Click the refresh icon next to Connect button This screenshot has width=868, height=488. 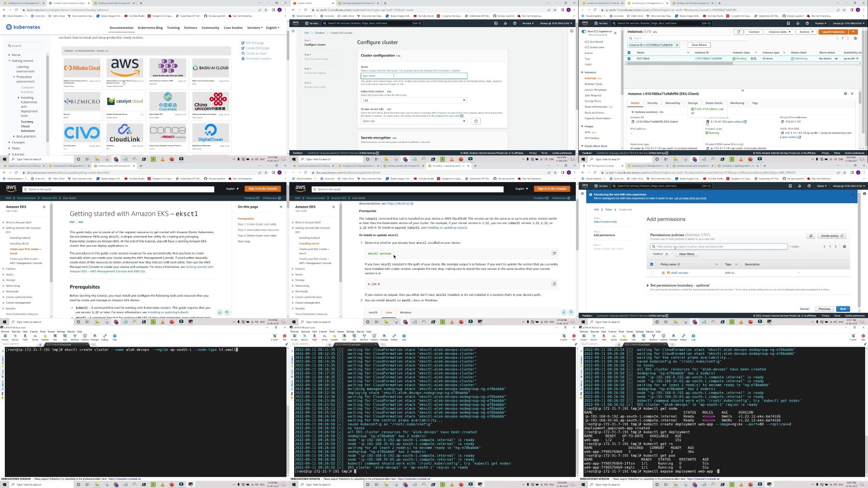(738, 32)
